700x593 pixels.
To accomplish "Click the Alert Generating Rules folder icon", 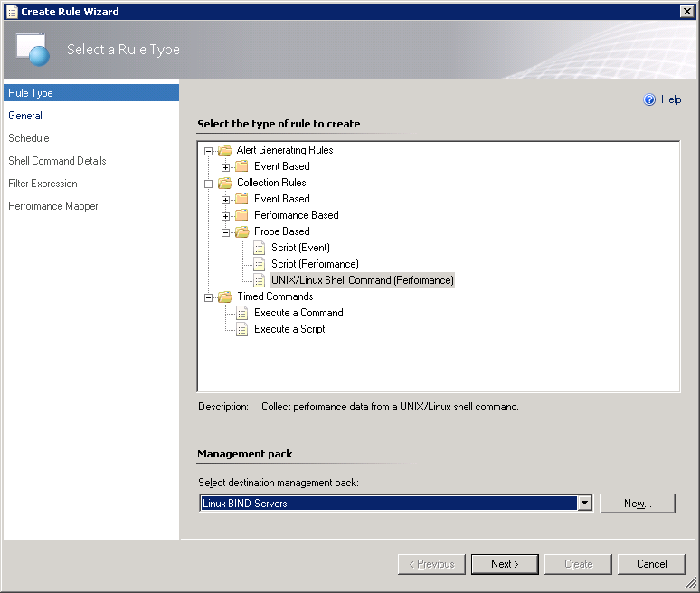I will point(224,150).
